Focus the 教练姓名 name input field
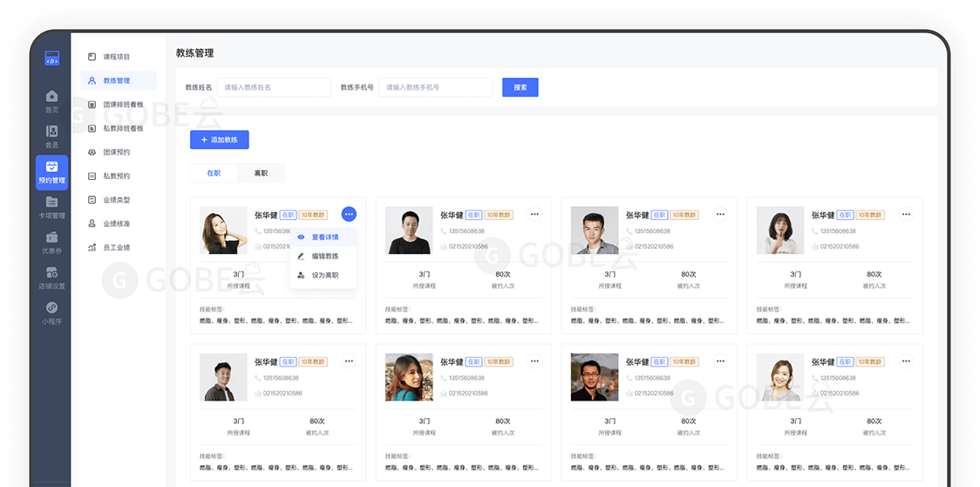 (x=274, y=87)
